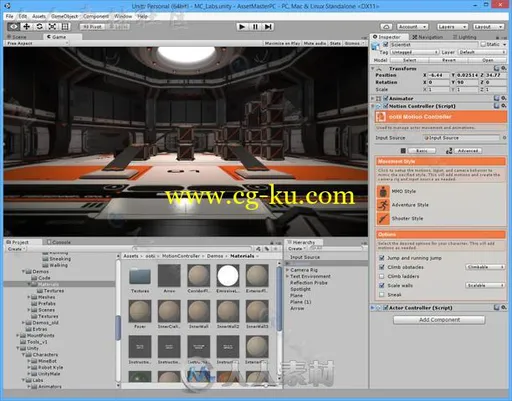This screenshot has width=512, height=401.
Task: Choose MMO Style movement icon
Action: [x=383, y=192]
